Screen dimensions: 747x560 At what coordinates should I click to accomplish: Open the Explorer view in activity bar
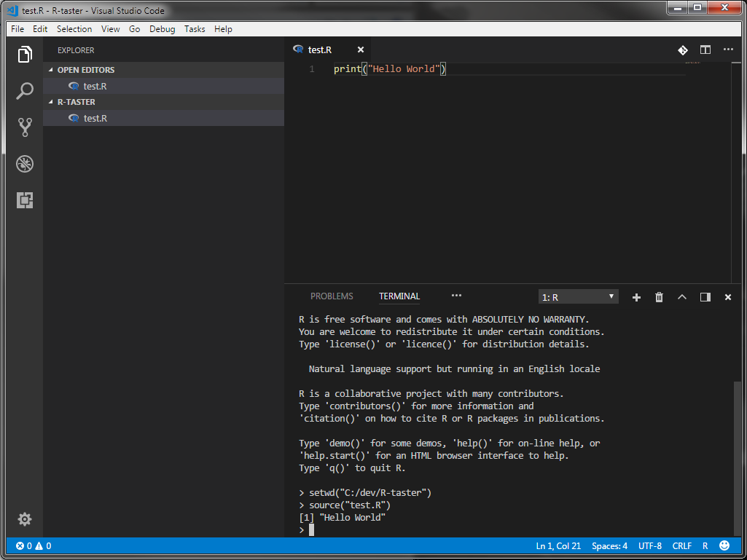point(25,55)
